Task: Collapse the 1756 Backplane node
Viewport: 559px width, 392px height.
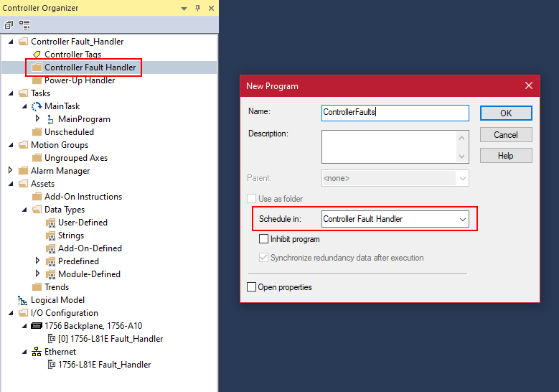Action: (x=24, y=326)
